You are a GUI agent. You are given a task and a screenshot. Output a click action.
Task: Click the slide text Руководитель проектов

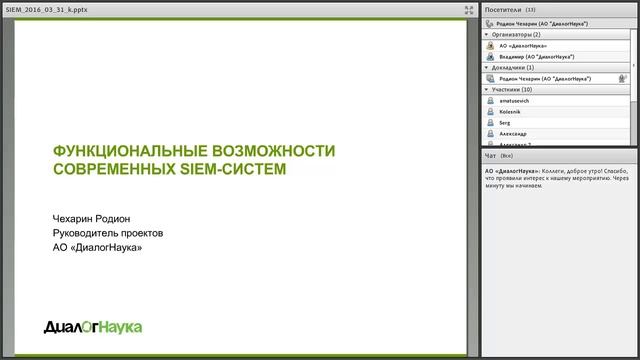pyautogui.click(x=108, y=233)
